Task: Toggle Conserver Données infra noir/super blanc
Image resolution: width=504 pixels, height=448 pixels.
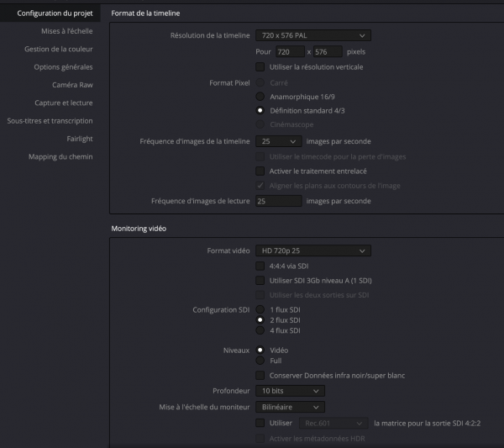Action: [260, 375]
